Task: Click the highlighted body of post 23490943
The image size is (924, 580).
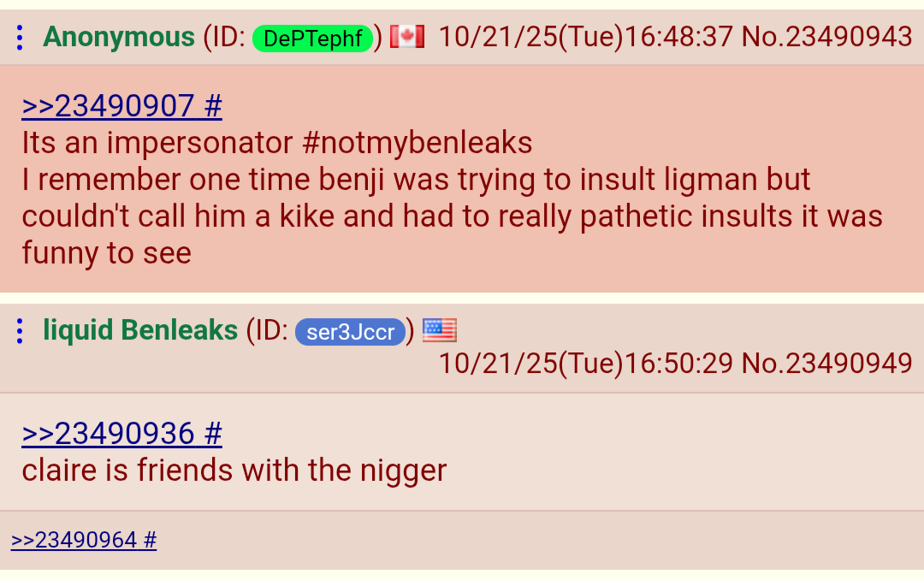Action: point(462,179)
